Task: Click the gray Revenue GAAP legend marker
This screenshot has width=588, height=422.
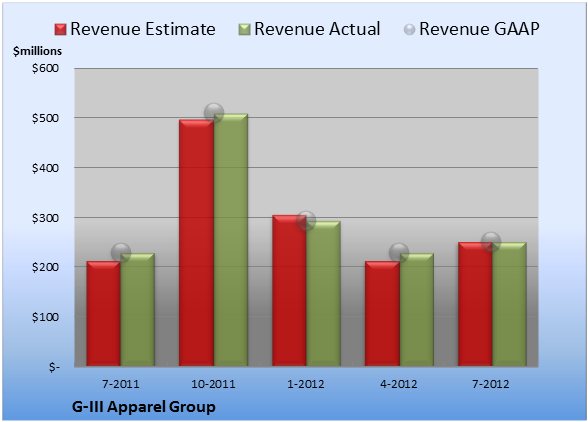Action: click(409, 30)
